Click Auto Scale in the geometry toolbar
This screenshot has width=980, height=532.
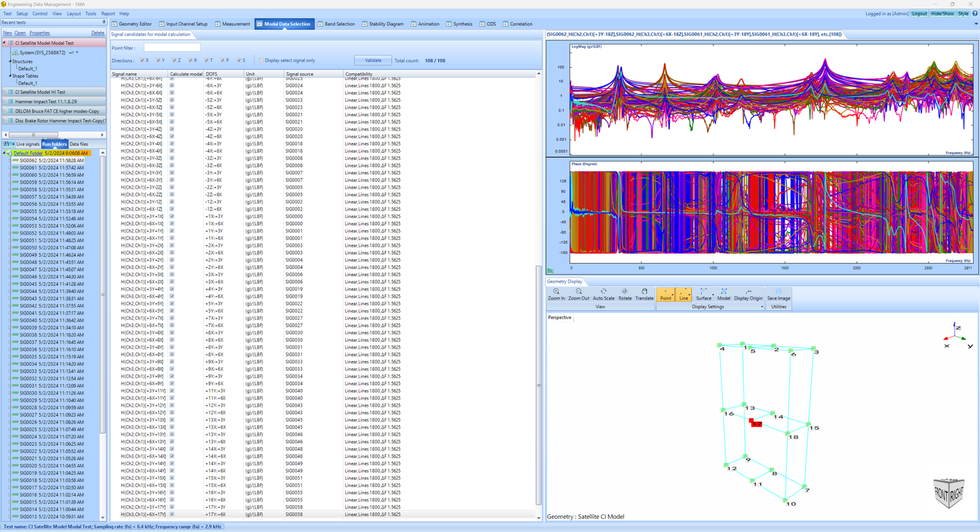point(603,294)
